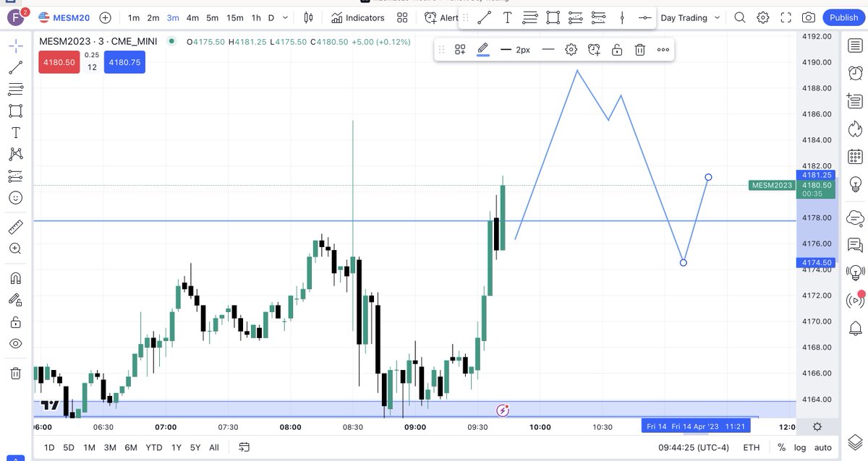The height and width of the screenshot is (461, 868).
Task: Switch to the 1m timeframe
Action: pyautogui.click(x=134, y=17)
